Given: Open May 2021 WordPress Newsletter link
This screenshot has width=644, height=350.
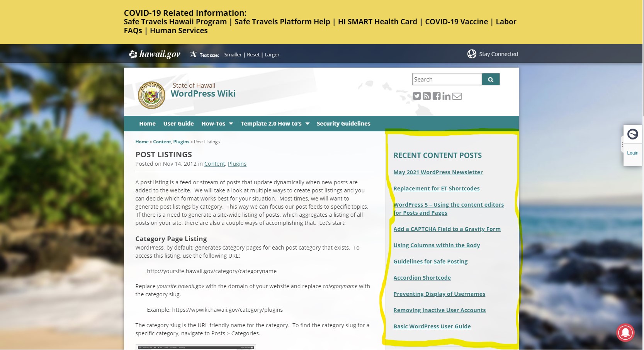Looking at the screenshot, I should (438, 172).
